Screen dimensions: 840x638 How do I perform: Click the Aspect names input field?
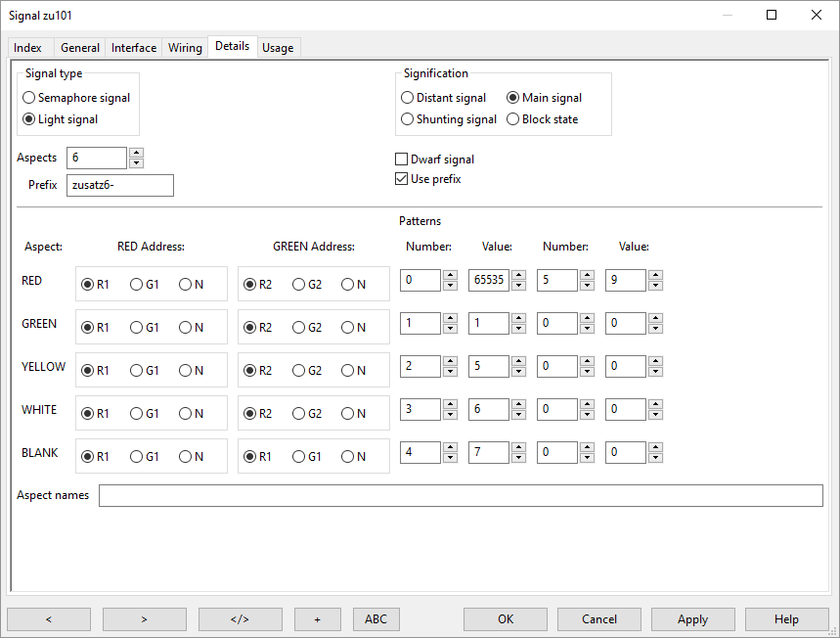(x=460, y=495)
